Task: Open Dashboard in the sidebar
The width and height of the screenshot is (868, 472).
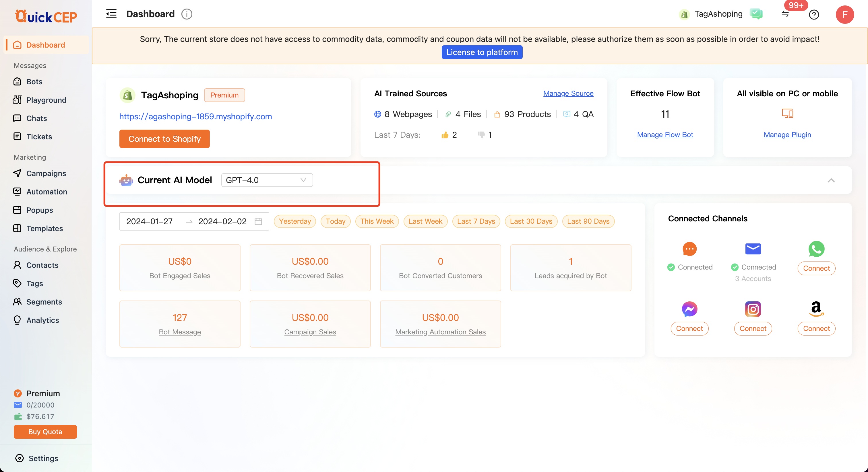Action: coord(46,45)
